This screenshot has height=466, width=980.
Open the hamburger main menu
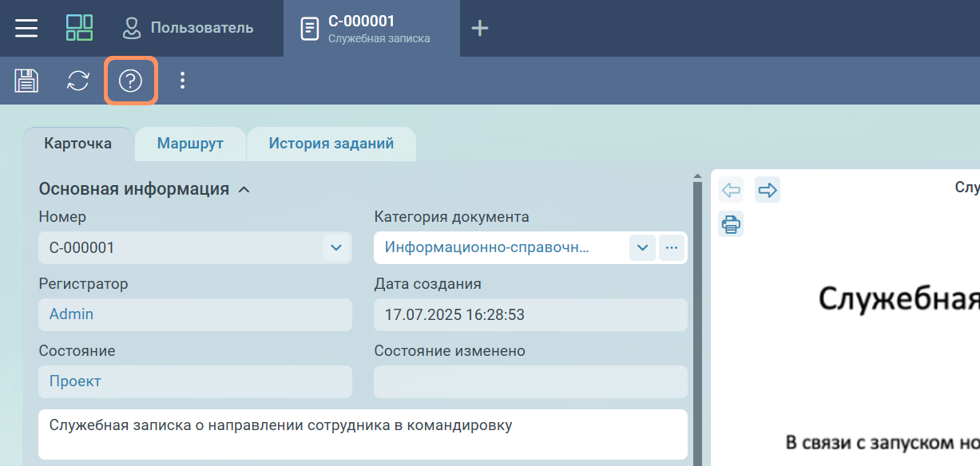tap(26, 28)
